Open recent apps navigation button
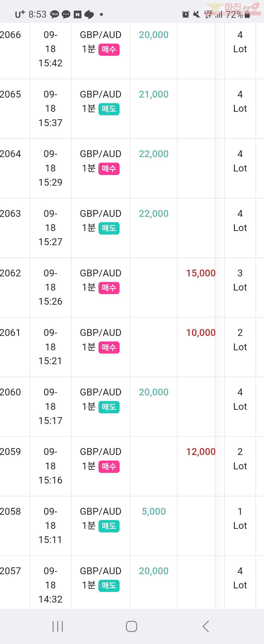Image resolution: width=264 pixels, height=644 pixels. click(x=58, y=626)
